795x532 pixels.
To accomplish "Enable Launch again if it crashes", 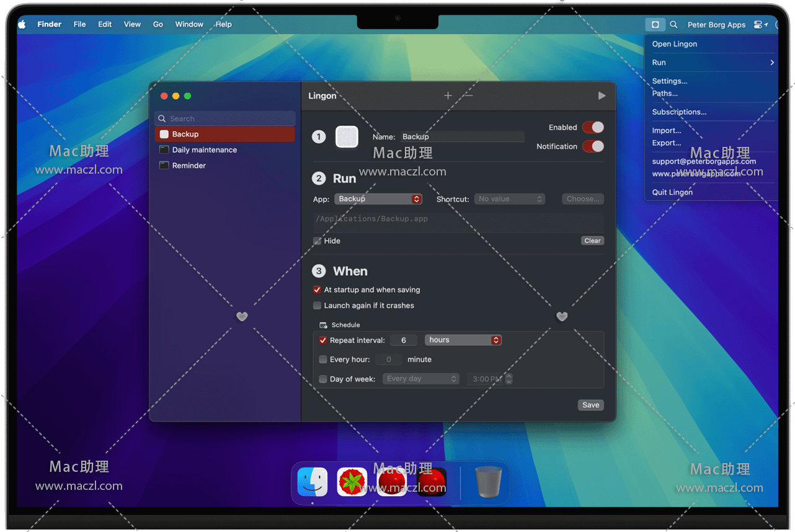I will (x=318, y=306).
